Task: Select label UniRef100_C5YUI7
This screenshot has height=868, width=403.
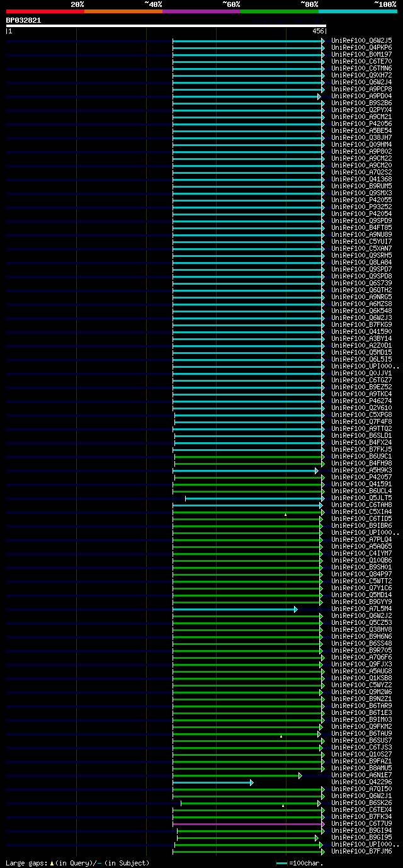Action: coord(361,241)
